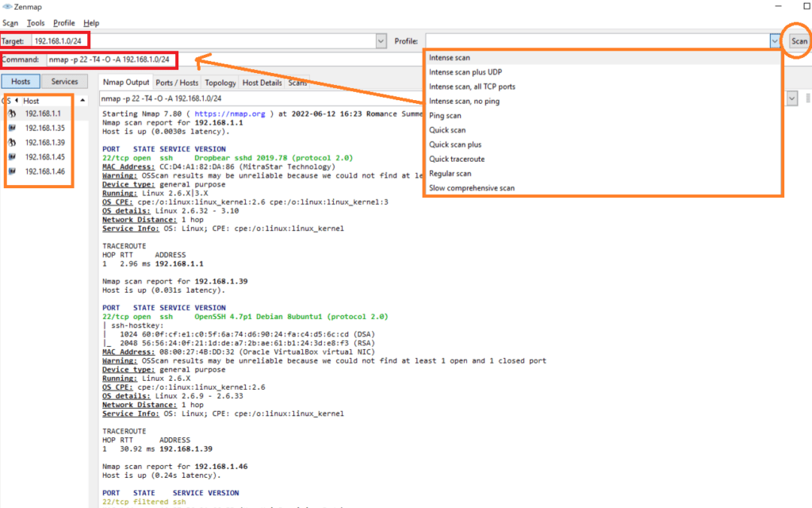Click the 'OpenSSH 4.7p1 Debian 8ubuntu1' version text
The image size is (812, 508).
coord(258,317)
